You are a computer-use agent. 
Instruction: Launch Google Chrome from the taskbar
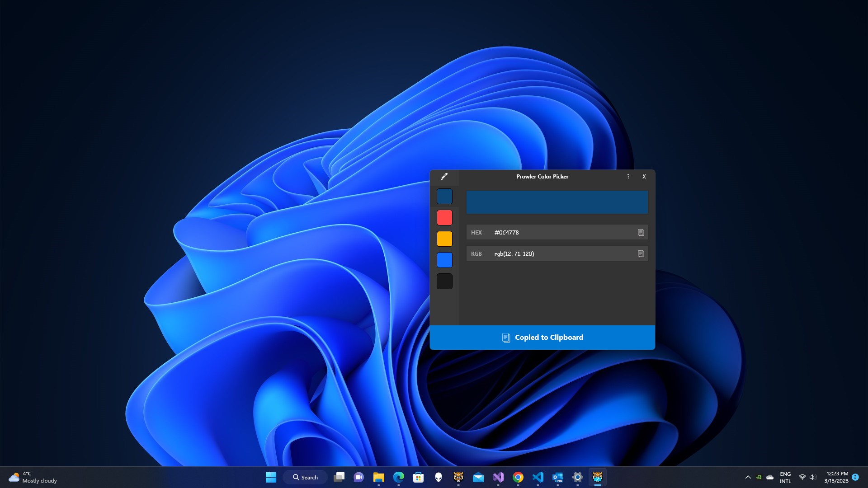(x=518, y=477)
